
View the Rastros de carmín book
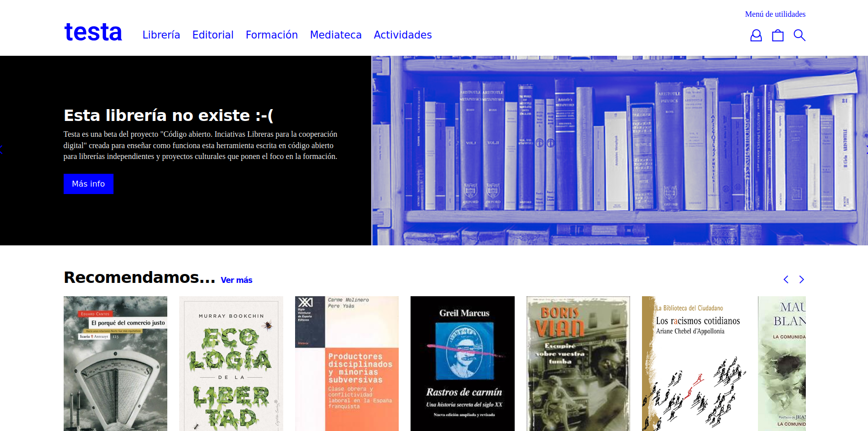tap(462, 363)
